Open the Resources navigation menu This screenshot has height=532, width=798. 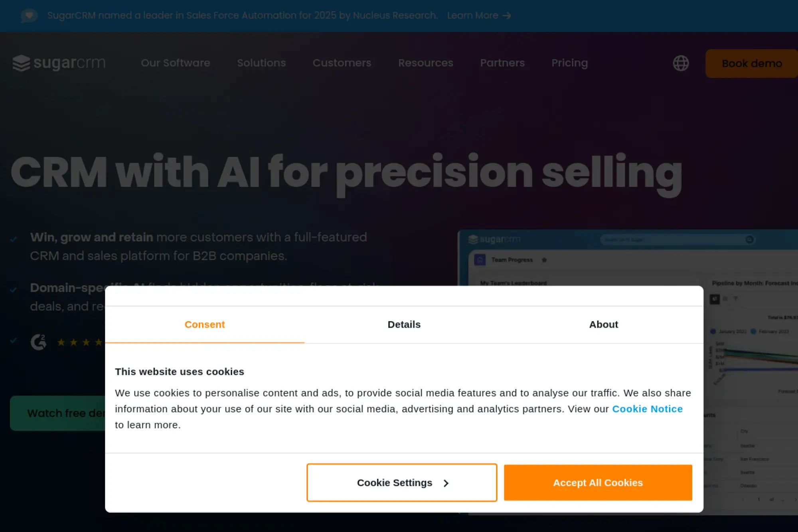(x=426, y=63)
